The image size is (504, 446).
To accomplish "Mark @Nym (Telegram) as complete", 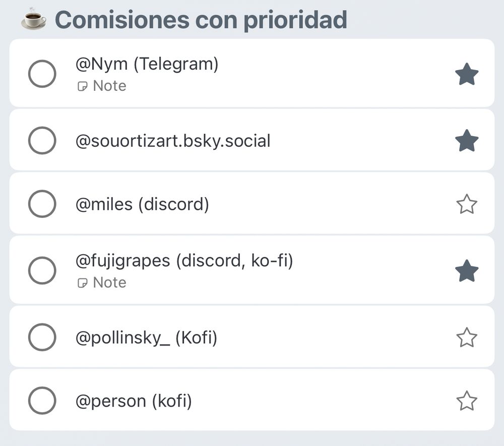I will click(42, 74).
